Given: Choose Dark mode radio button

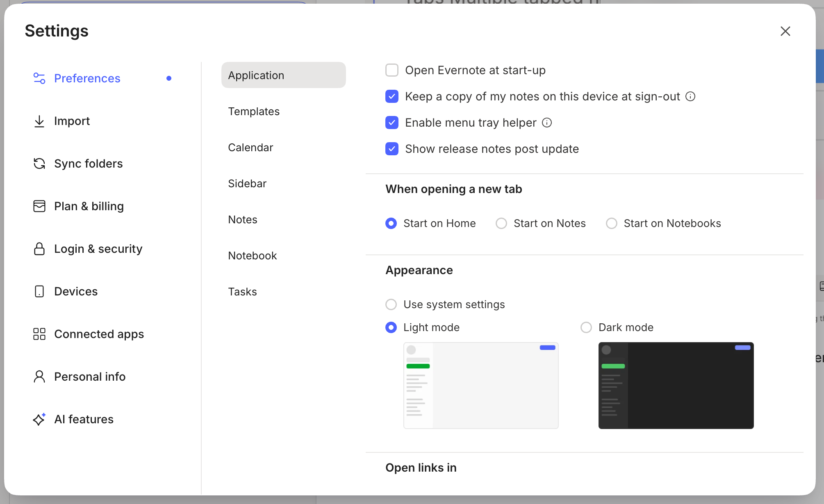Looking at the screenshot, I should coord(586,327).
